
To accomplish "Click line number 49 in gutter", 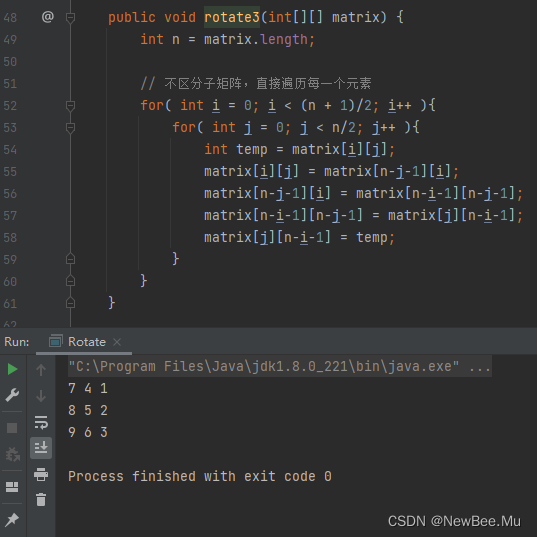I will tap(10, 39).
